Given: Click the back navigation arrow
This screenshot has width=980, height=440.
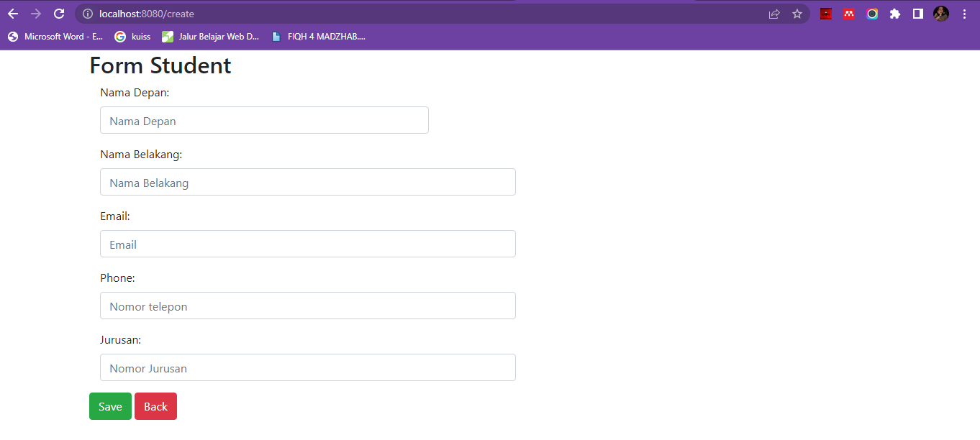Looking at the screenshot, I should coord(12,13).
